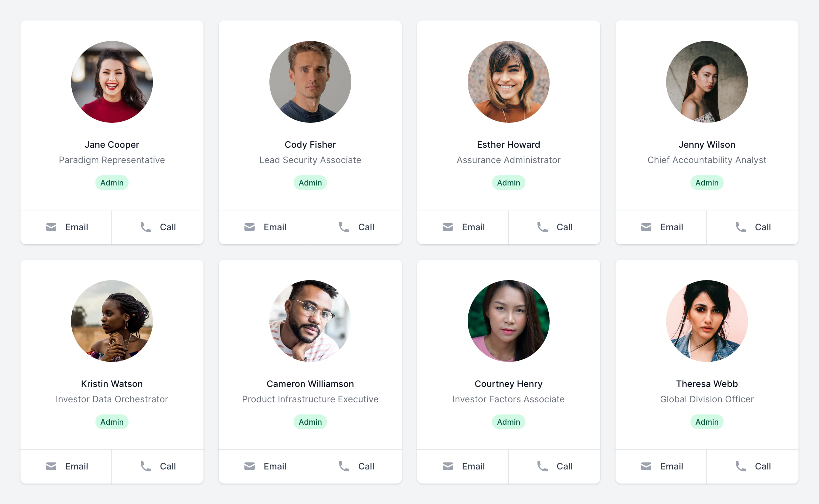Image resolution: width=819 pixels, height=504 pixels.
Task: Click the Courtney Henry name heading
Action: (x=508, y=384)
